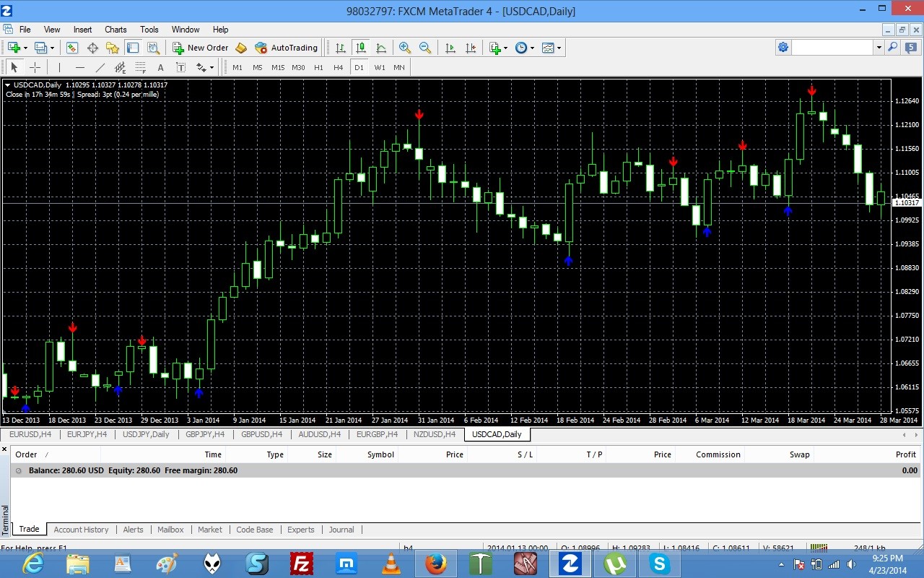924x578 pixels.
Task: Switch chart to candlesticks mode
Action: [x=361, y=48]
